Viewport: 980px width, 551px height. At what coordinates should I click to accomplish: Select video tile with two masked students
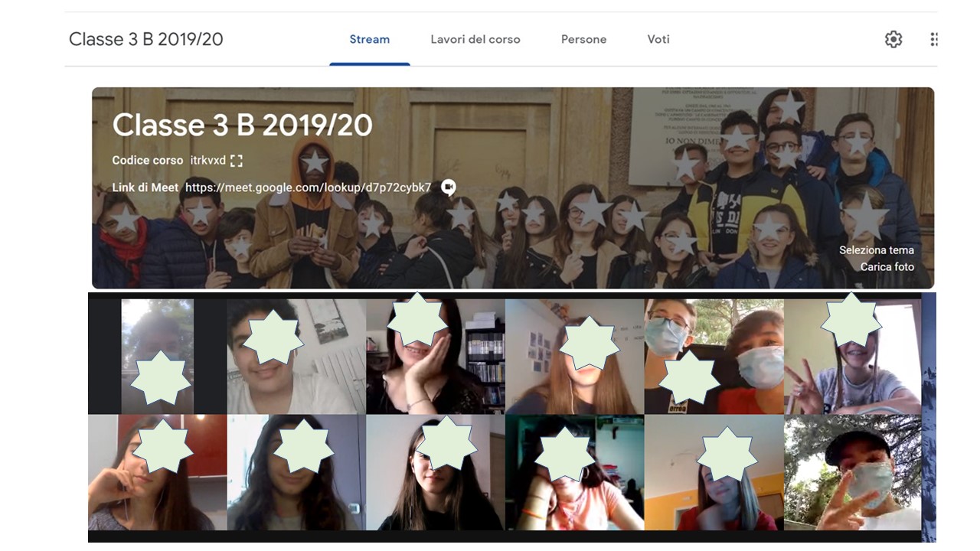point(714,357)
